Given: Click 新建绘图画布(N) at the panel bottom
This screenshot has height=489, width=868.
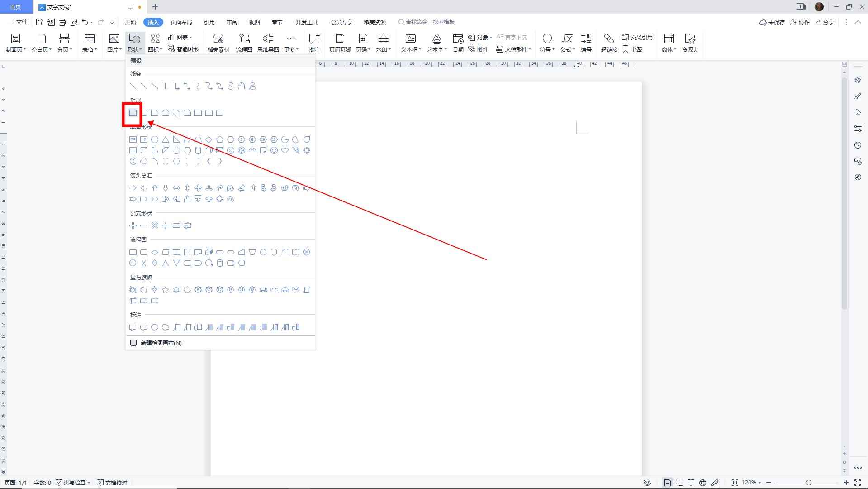Looking at the screenshot, I should (x=161, y=343).
